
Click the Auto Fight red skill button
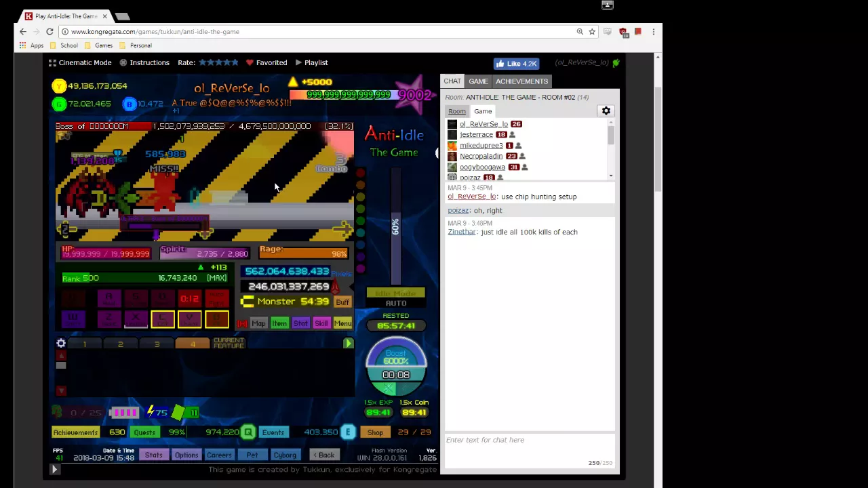click(x=217, y=298)
